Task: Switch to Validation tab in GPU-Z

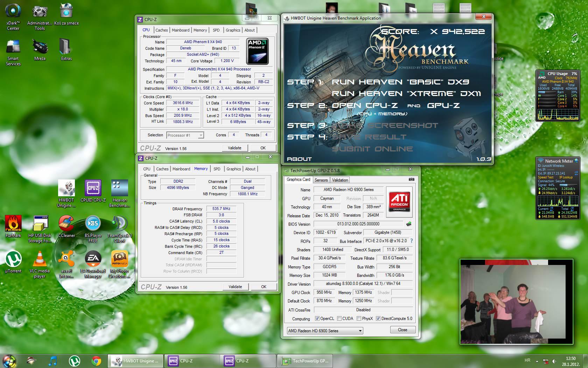Action: pyautogui.click(x=340, y=180)
